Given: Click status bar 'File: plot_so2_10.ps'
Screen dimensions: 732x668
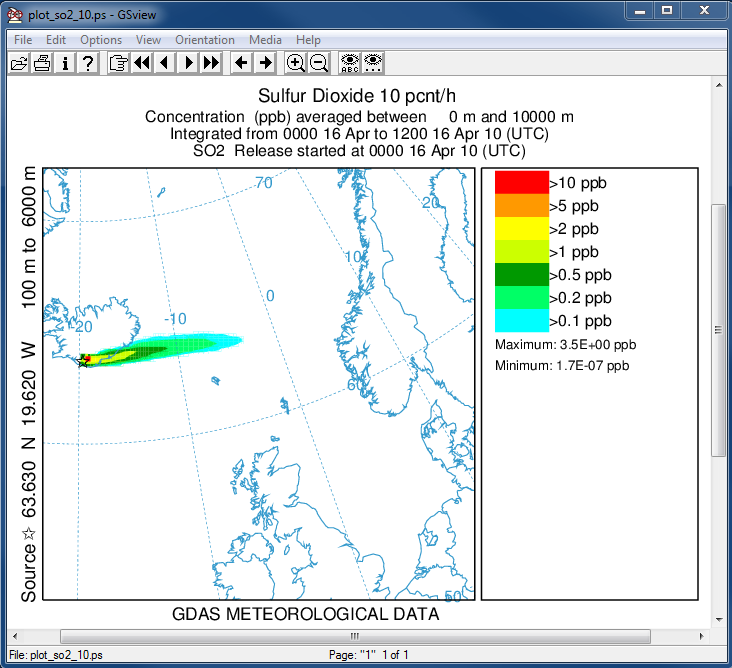Looking at the screenshot, I should click(x=56, y=655).
